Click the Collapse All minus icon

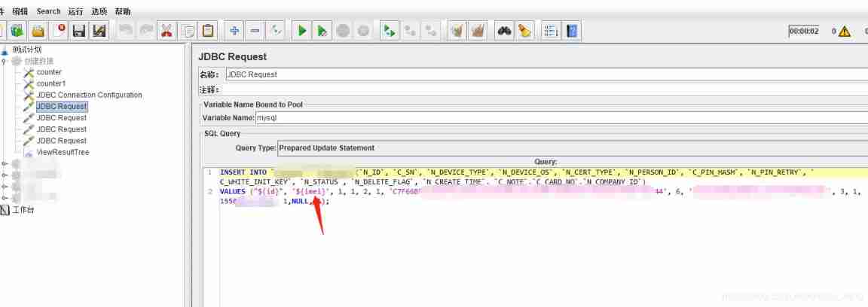(x=255, y=31)
